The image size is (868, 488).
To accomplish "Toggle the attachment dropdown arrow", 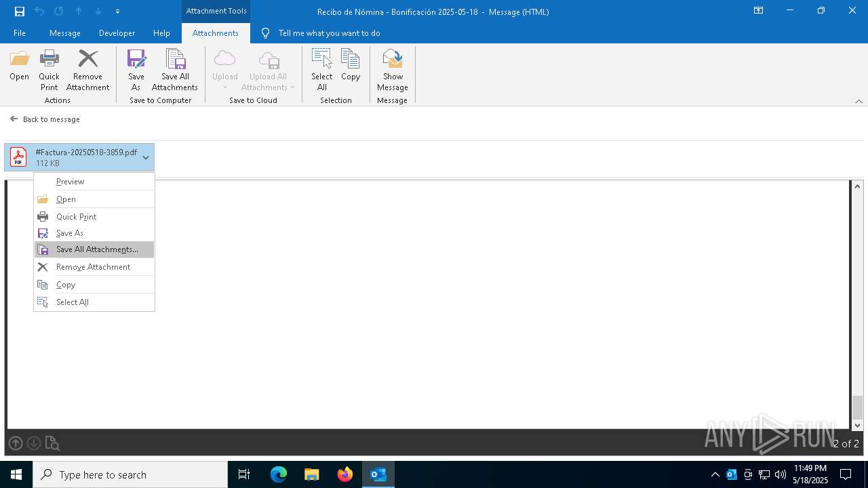I will click(x=146, y=157).
